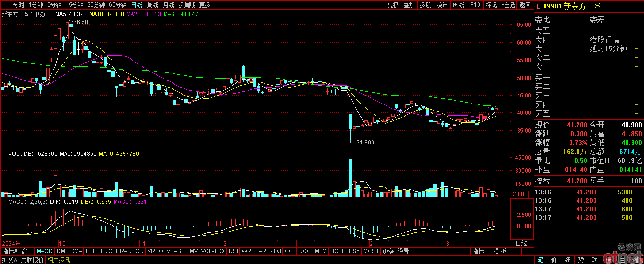
Task: Switch to the 笔 tick tab
Action: [x=540, y=260]
